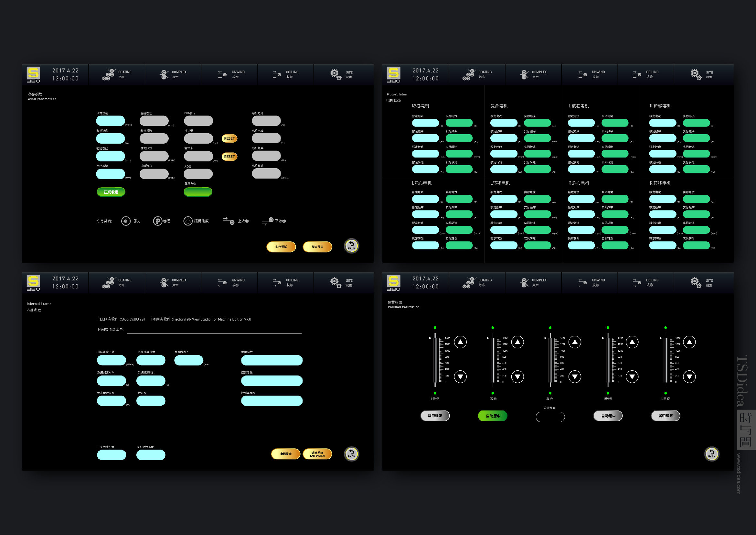Click S380 logo on Internal Frame screen
The width and height of the screenshot is (756, 535).
pos(33,283)
